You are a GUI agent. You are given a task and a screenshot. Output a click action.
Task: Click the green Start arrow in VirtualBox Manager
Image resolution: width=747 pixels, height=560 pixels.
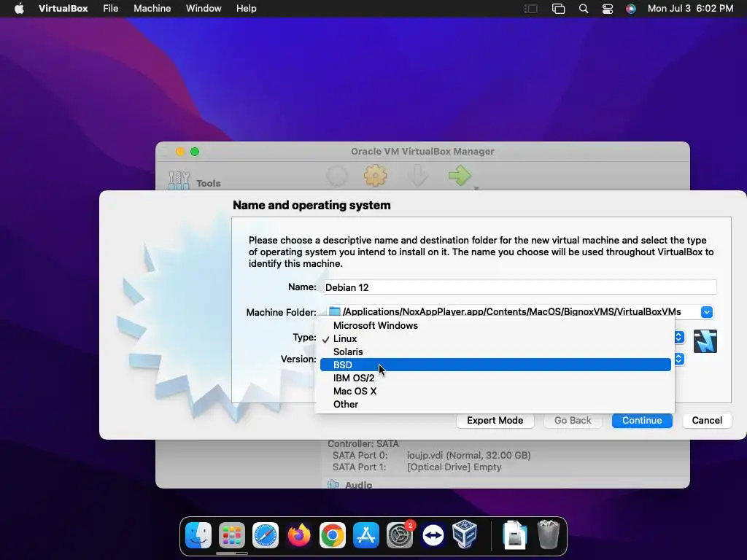coord(460,175)
